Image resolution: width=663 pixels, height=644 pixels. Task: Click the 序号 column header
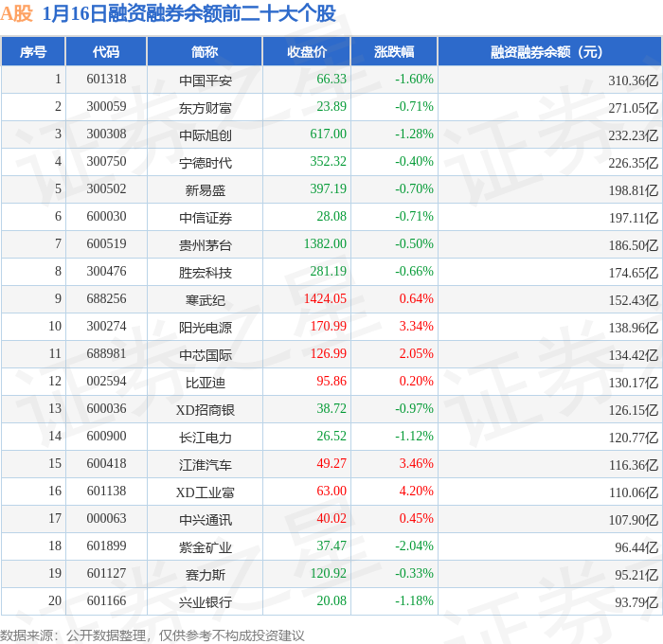pos(33,51)
